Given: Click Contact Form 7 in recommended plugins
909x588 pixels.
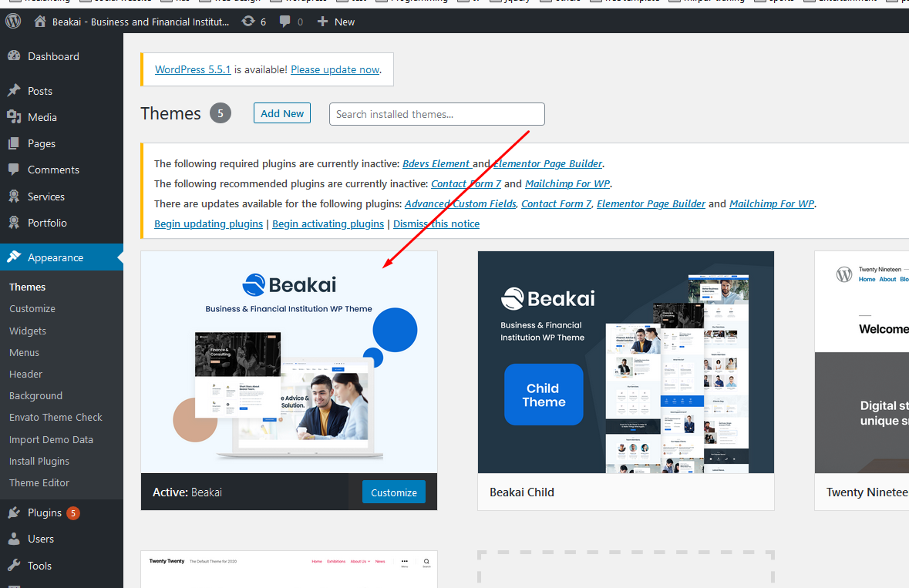Looking at the screenshot, I should [x=466, y=183].
